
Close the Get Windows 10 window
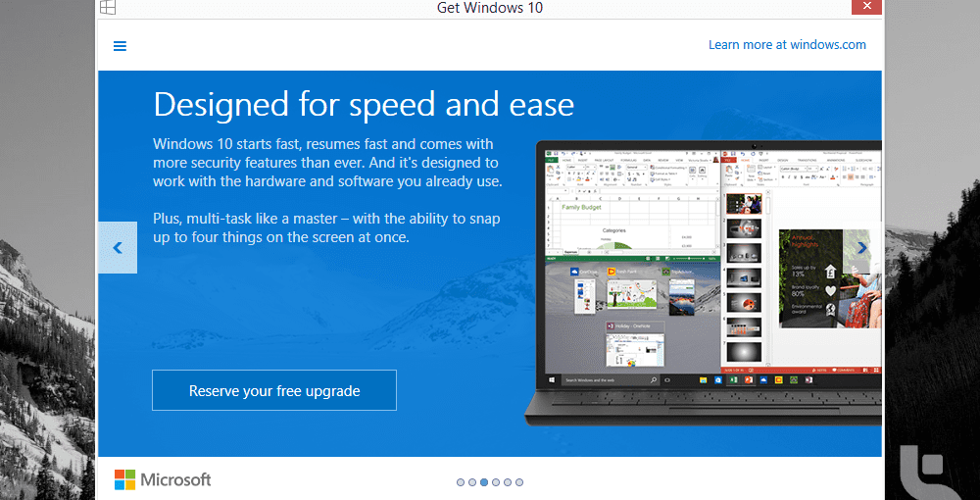click(865, 6)
